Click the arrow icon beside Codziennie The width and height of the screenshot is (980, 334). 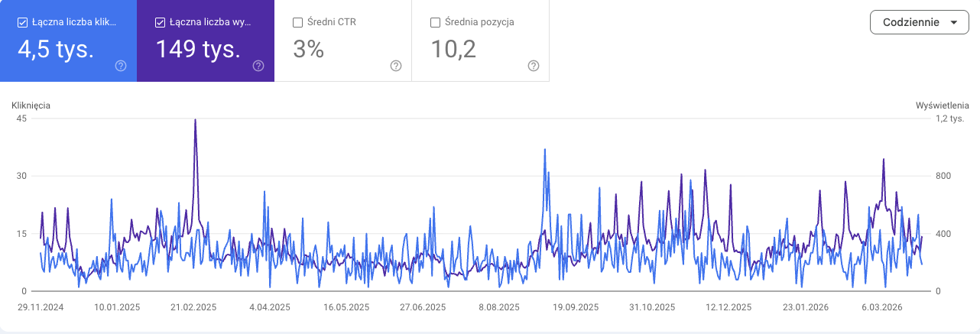pyautogui.click(x=953, y=22)
